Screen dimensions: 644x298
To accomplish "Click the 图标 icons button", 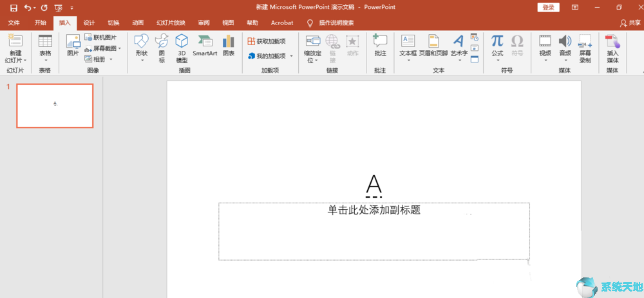I will (162, 48).
